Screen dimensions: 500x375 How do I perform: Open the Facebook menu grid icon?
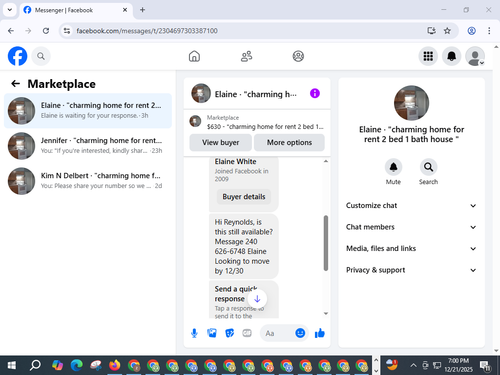tap(428, 56)
